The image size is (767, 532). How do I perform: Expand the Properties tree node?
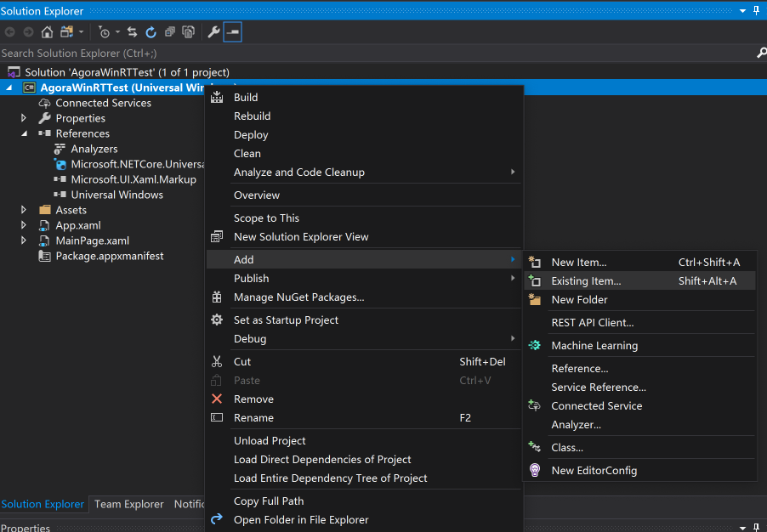pyautogui.click(x=24, y=118)
